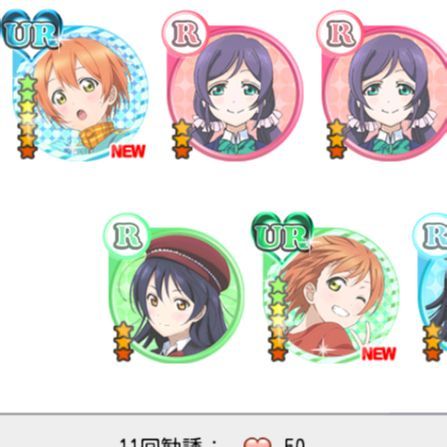Click the R badge on the cut-off pink card
This screenshot has height=447, width=447.
click(340, 33)
